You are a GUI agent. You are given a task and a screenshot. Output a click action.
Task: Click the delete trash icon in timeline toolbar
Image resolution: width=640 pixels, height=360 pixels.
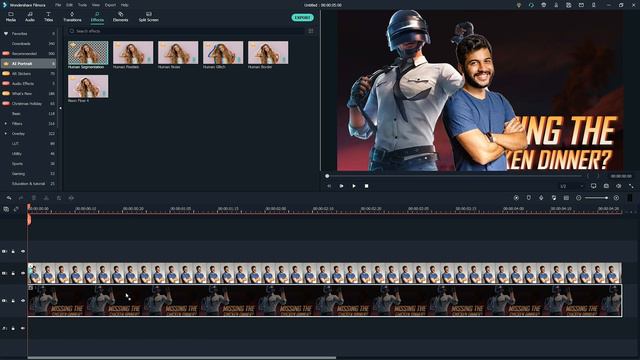(x=34, y=198)
